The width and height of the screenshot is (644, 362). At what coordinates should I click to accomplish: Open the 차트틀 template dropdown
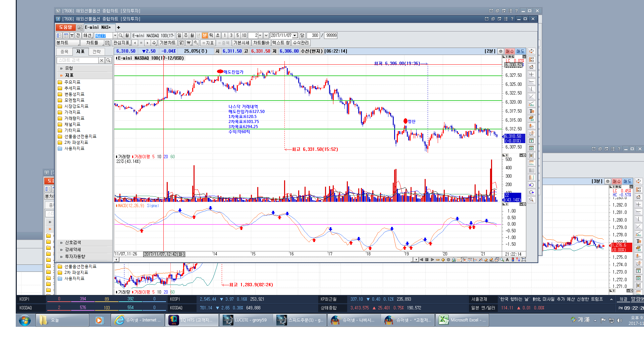coord(92,43)
